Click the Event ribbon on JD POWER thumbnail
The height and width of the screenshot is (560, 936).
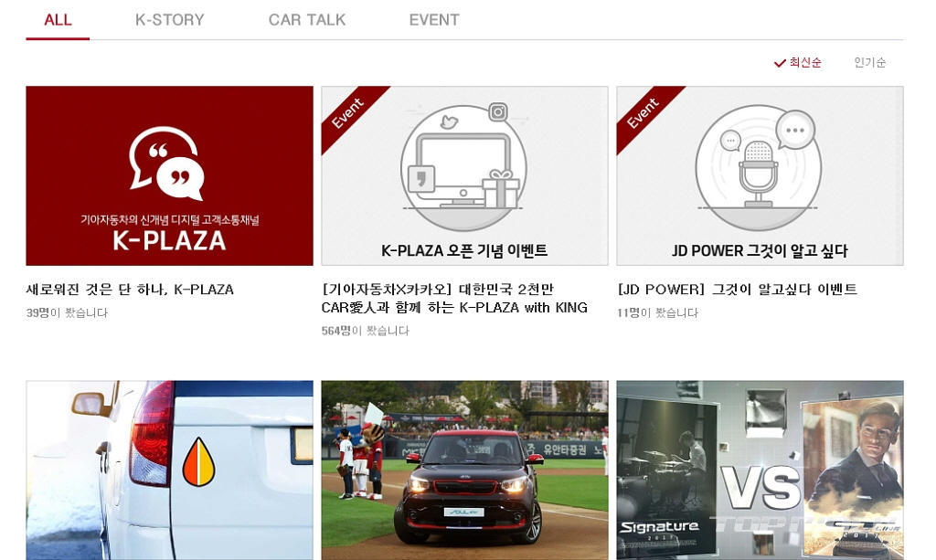click(x=644, y=114)
